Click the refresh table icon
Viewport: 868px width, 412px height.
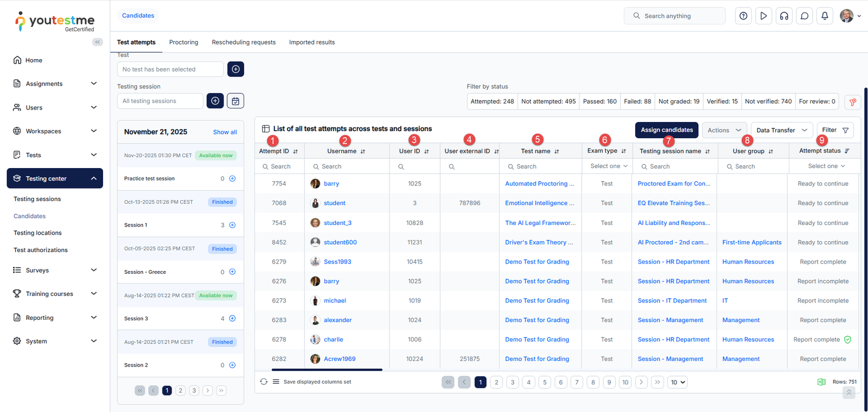[x=264, y=382]
